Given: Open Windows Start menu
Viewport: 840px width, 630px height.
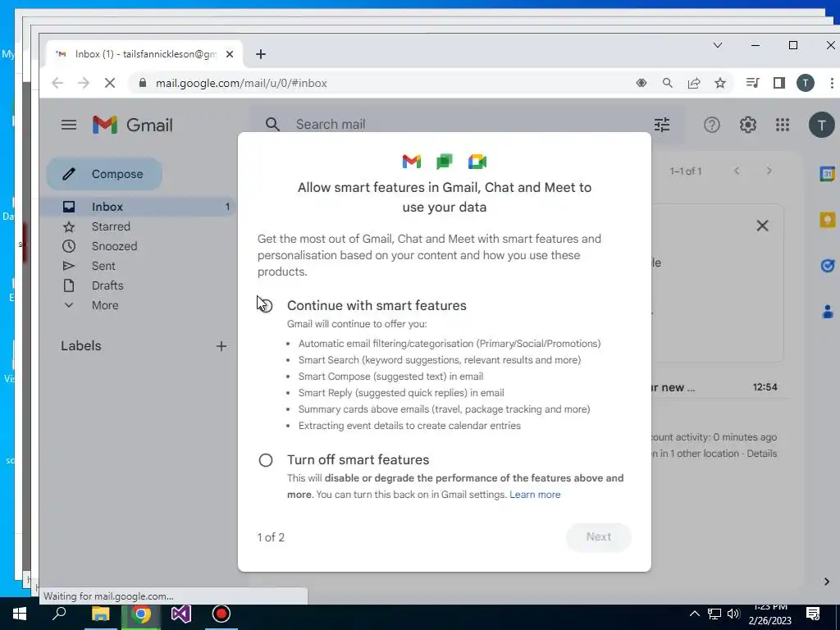Looking at the screenshot, I should pos(20,614).
